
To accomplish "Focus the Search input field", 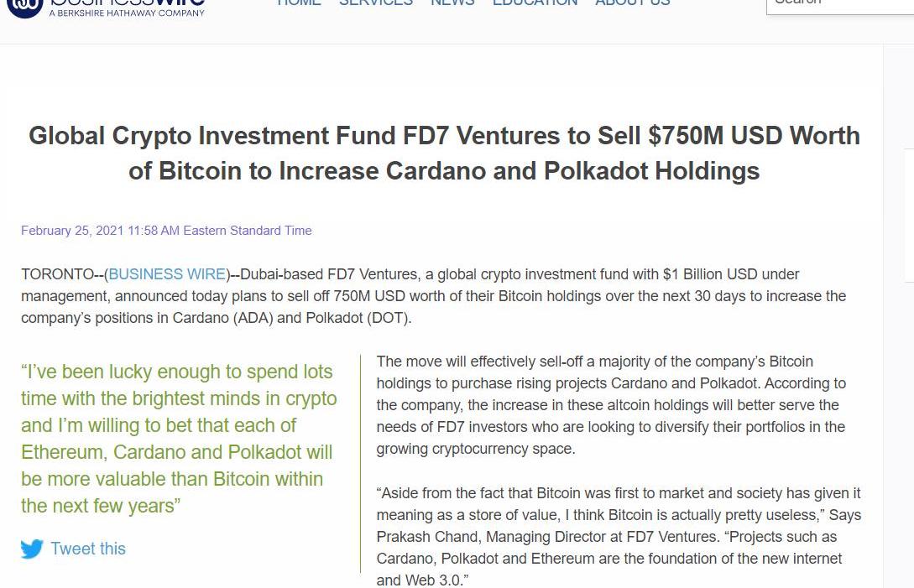I will [840, 5].
